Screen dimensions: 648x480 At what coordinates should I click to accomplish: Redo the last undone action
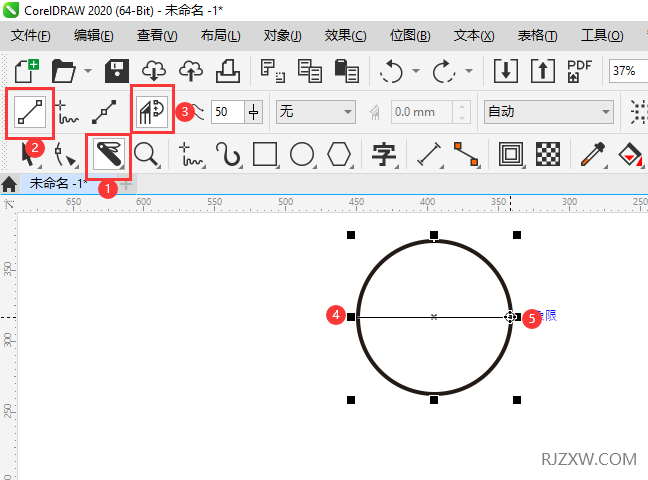tap(444, 71)
